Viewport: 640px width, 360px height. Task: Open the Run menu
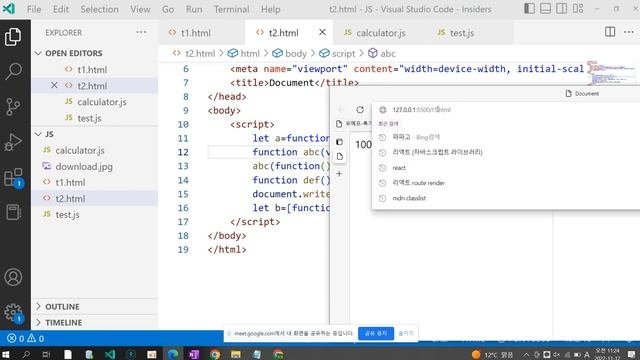coord(194,9)
